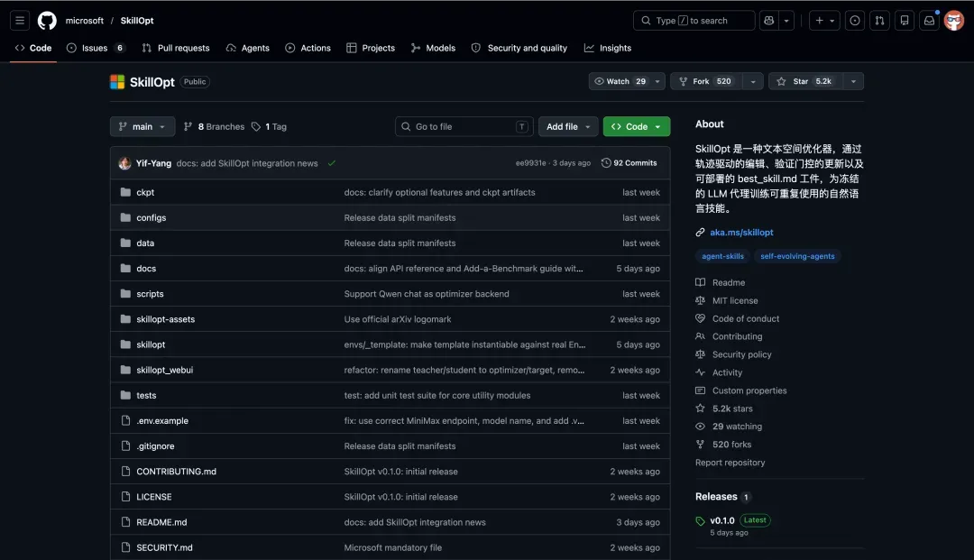Expand the Fork options arrow

(753, 81)
